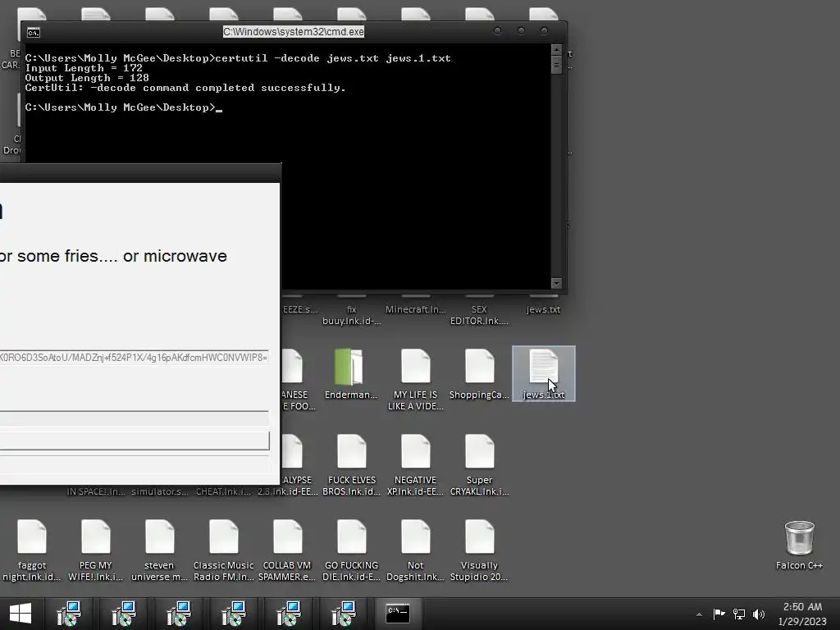Click the cmd.exe window title text
This screenshot has width=840, height=630.
point(294,32)
